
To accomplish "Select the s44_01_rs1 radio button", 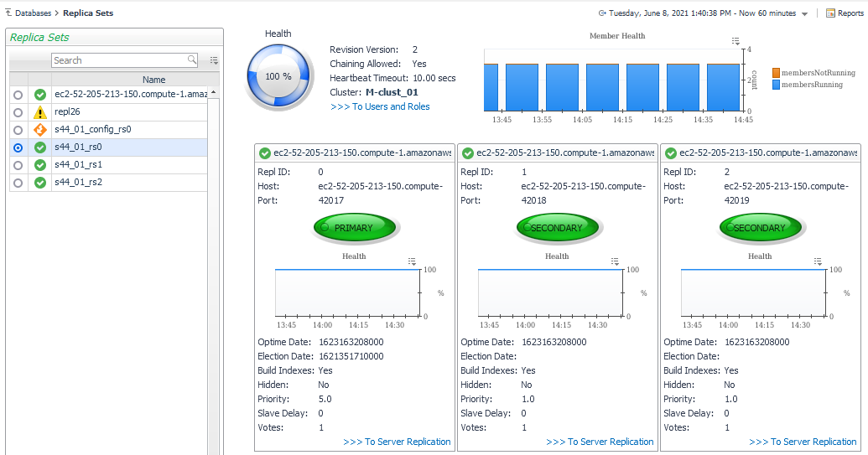I will (x=18, y=165).
